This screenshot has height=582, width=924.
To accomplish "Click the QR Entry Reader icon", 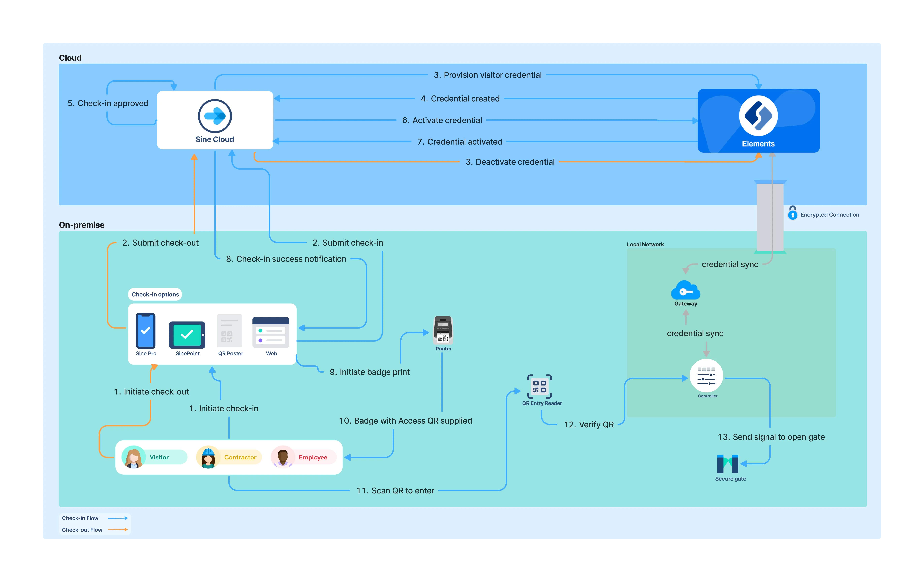I will 539,387.
